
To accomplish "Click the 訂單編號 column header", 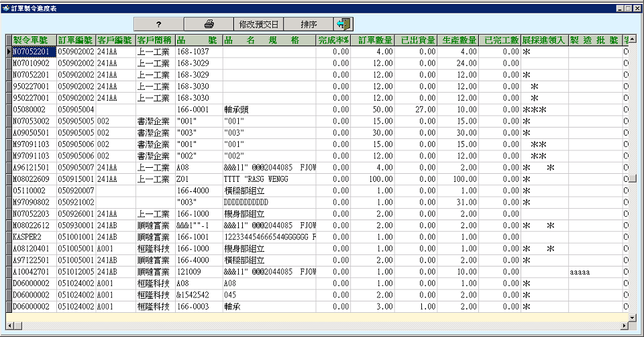I will [76, 40].
